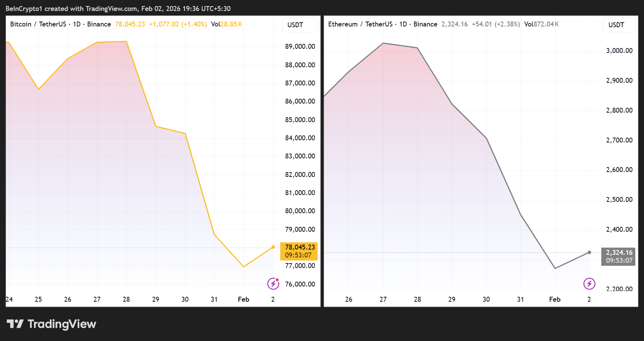Click the yellow 78,045.23 price label
The image size is (644, 341).
(299, 251)
